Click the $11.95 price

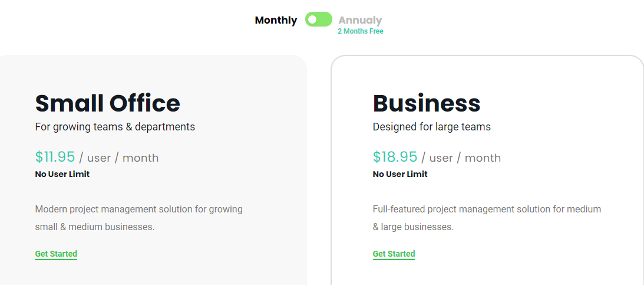(x=55, y=157)
